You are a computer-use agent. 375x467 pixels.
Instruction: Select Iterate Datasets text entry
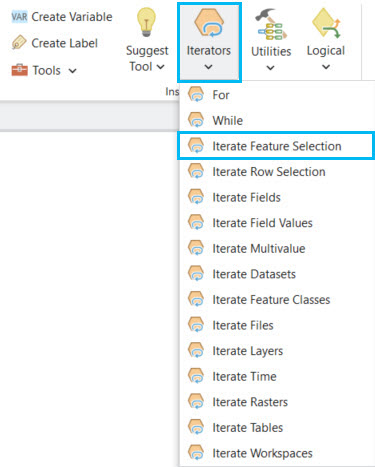click(x=254, y=274)
